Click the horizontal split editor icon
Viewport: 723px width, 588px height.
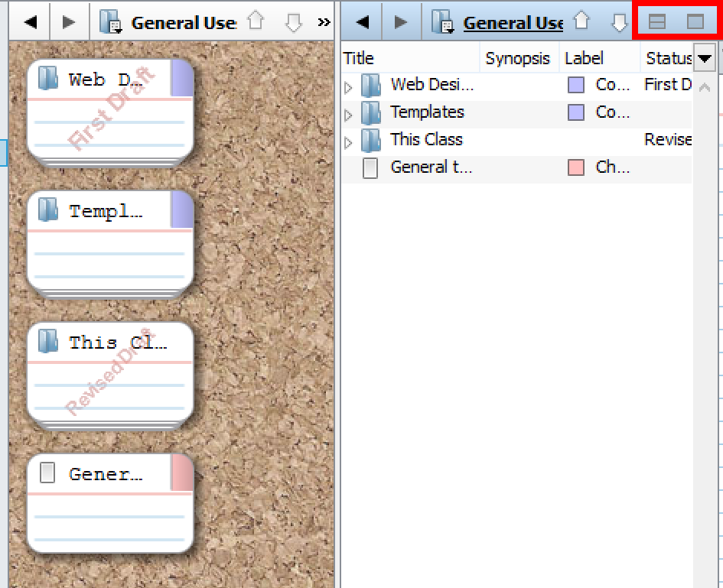coord(656,22)
